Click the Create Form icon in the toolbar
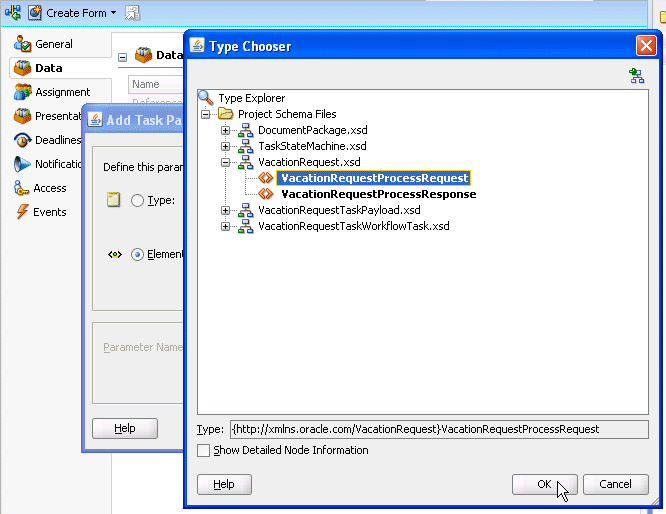Screen dimensions: 666x514 tap(35, 13)
